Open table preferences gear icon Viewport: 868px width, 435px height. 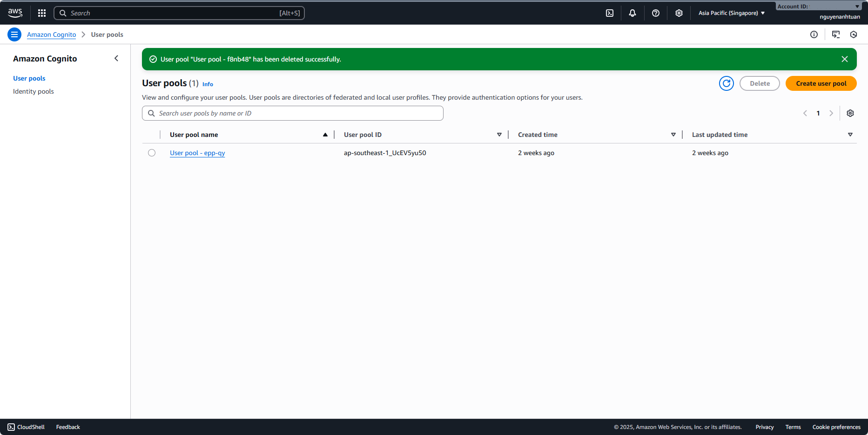850,113
